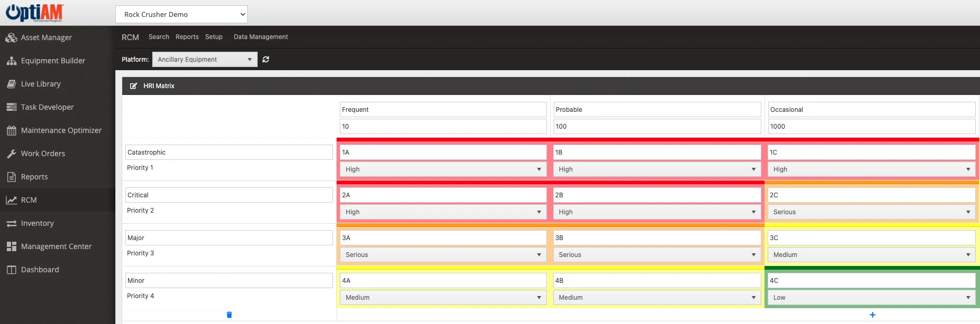Click the Inventory arrows icon
980x324 pixels.
coord(11,223)
